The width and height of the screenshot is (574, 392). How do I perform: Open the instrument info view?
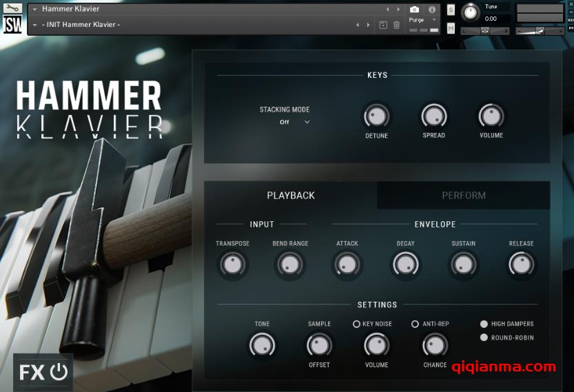click(432, 10)
